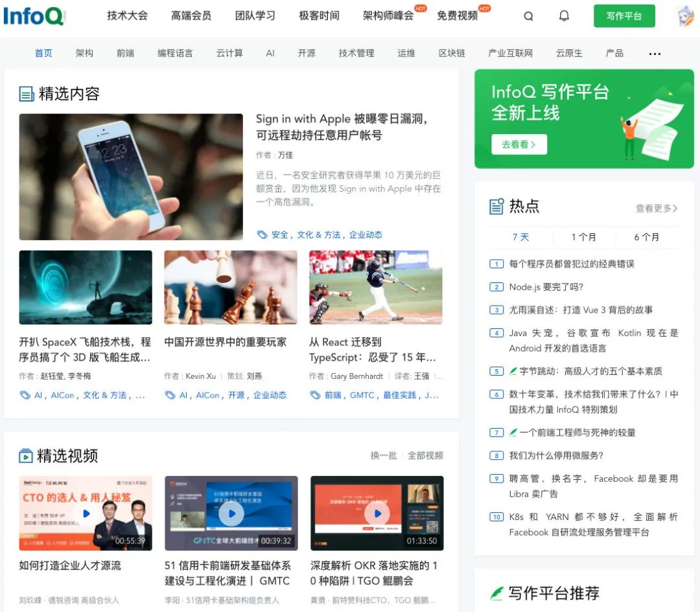
Task: Click the GMTC tag under React article
Action: (362, 395)
